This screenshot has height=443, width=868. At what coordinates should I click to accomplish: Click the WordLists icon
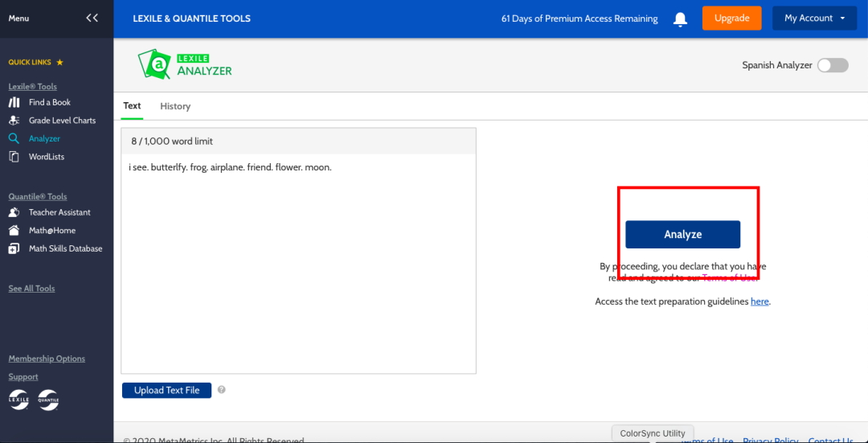pyautogui.click(x=14, y=157)
